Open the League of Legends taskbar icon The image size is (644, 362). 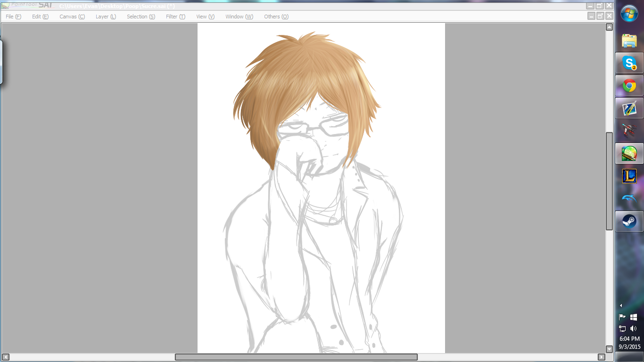[629, 176]
